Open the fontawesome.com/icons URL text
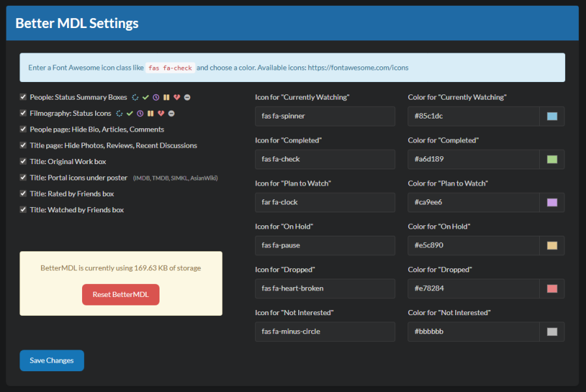 pos(358,68)
